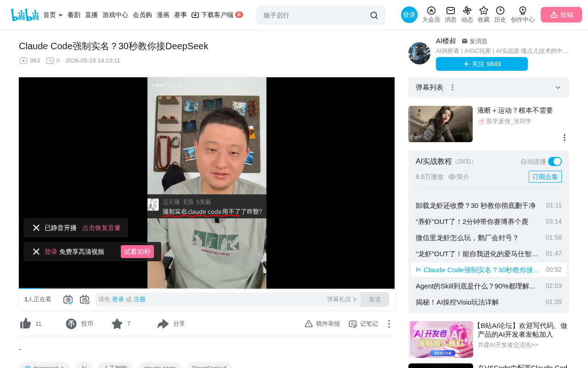This screenshot has height=368, width=588.
Task: Click the pink 试看30秒 button
Action: [x=137, y=252]
